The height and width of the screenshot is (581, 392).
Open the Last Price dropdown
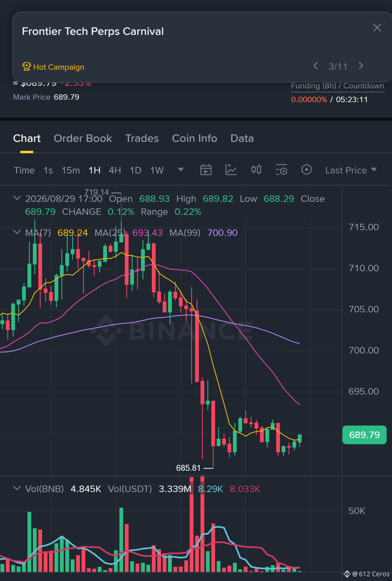(351, 170)
